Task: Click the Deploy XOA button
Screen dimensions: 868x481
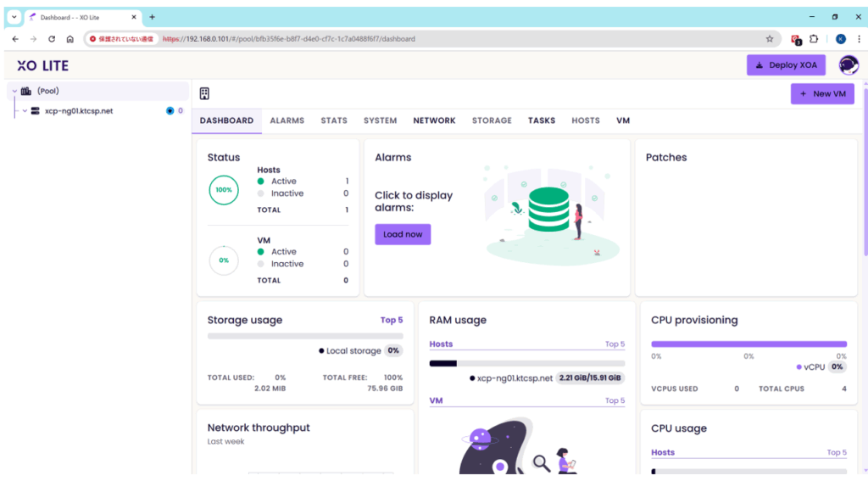Action: pos(786,65)
